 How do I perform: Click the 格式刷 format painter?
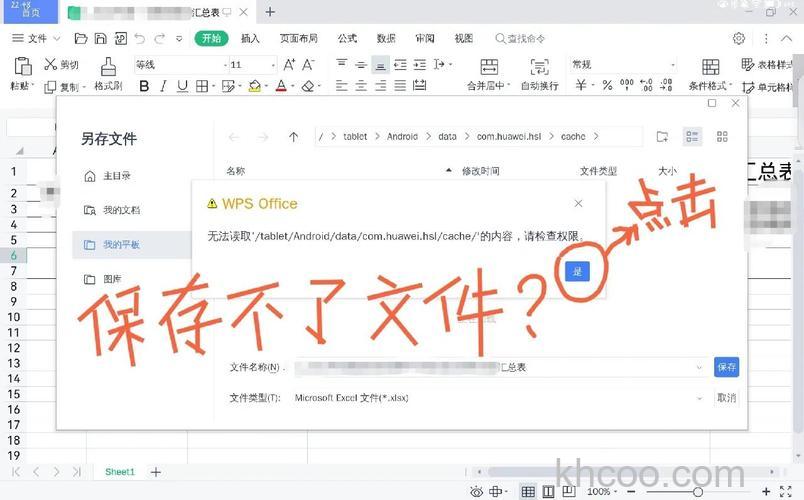coord(108,74)
